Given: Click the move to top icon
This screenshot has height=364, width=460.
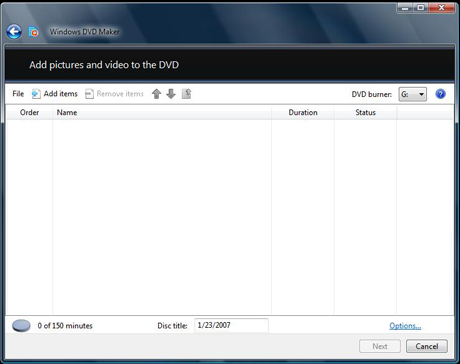Looking at the screenshot, I should tap(187, 94).
